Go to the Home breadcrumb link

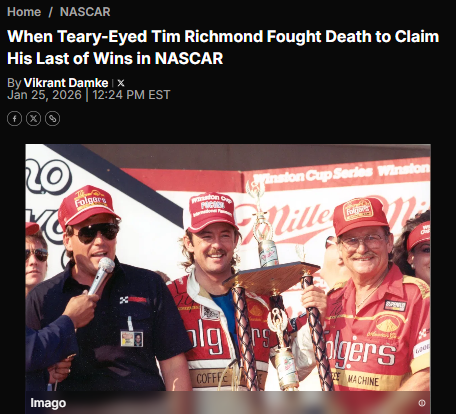[24, 12]
